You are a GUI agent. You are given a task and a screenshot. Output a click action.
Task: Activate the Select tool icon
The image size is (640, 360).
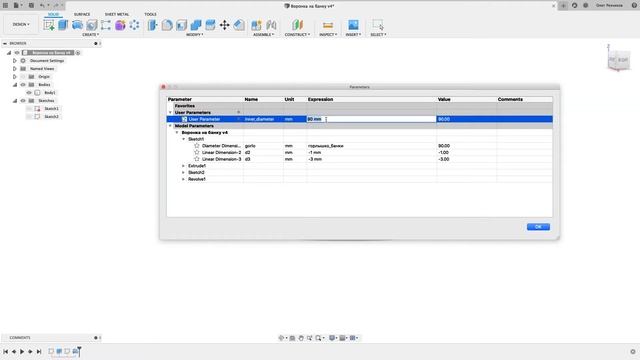[x=378, y=25]
